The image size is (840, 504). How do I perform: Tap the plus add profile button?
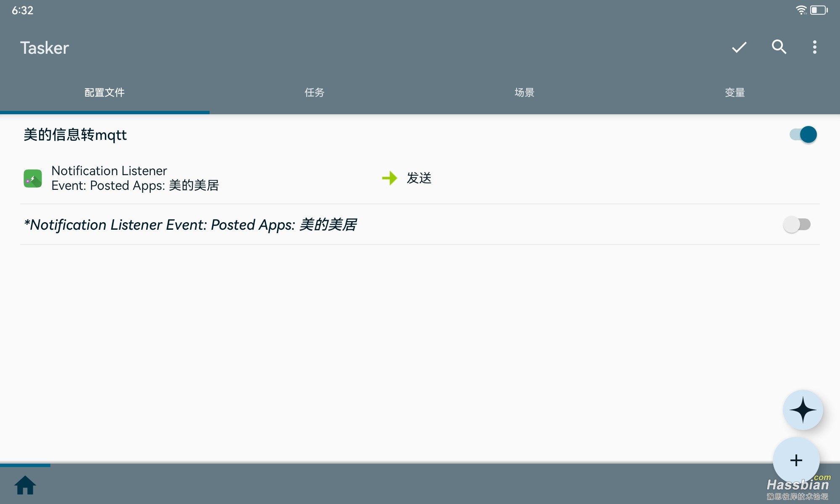pyautogui.click(x=796, y=460)
